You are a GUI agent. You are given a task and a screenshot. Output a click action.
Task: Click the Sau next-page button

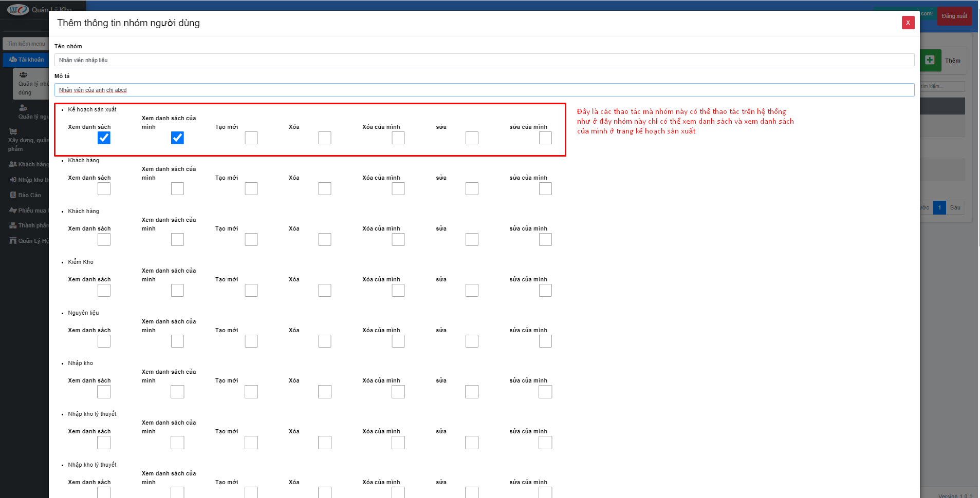[955, 207]
